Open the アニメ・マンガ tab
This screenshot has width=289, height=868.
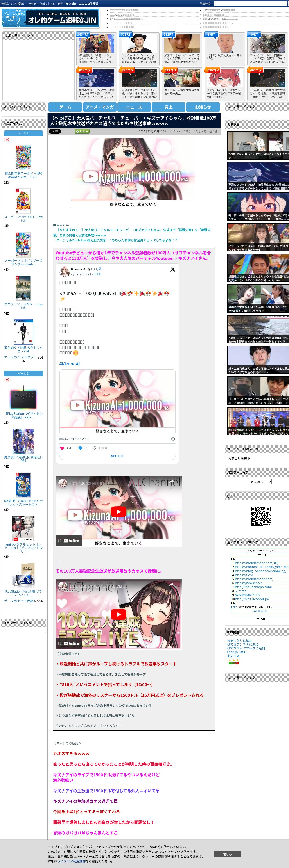(99, 107)
